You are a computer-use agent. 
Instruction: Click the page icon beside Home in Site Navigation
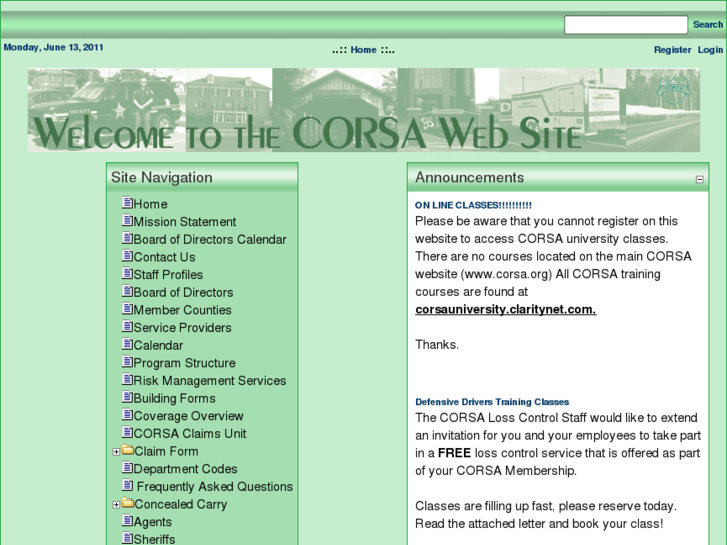(x=127, y=203)
